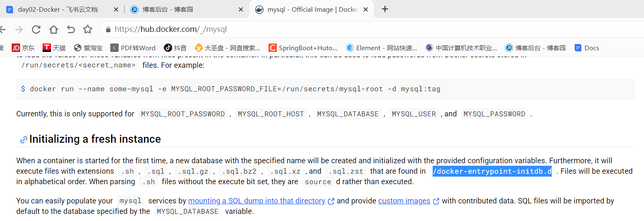Close the 博客后台 - 博客园 tab
Screen dimensions: 644x221
point(241,9)
